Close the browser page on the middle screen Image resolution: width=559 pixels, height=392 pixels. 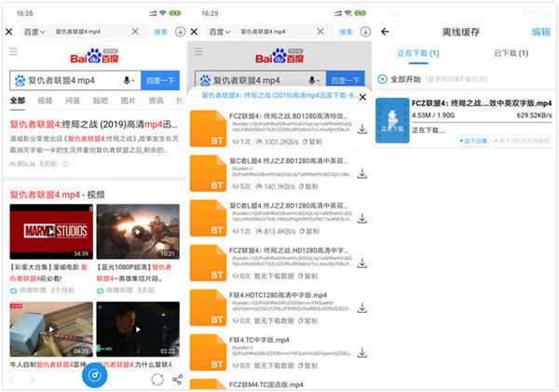(x=194, y=32)
